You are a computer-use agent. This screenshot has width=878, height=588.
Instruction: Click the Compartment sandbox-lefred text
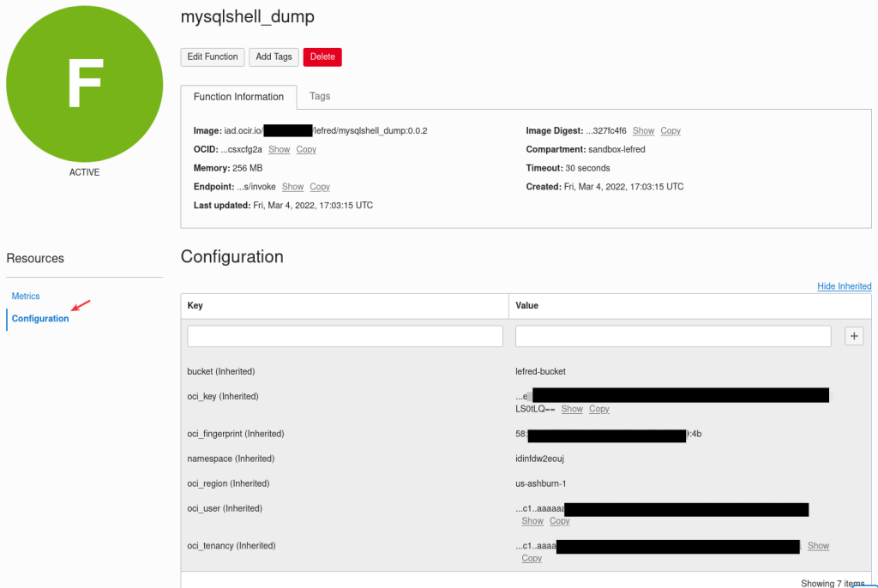(585, 149)
